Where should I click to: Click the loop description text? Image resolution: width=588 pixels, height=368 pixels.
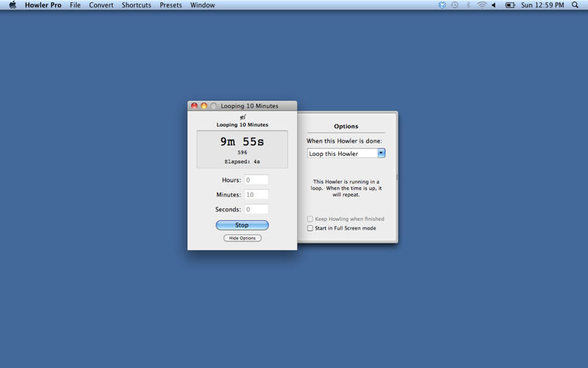[346, 188]
